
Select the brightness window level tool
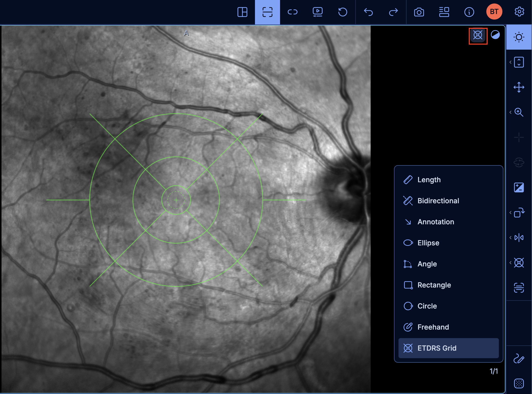coord(519,37)
